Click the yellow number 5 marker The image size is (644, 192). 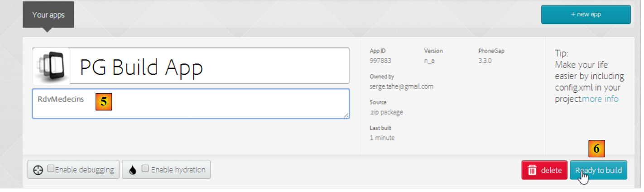[x=104, y=102]
